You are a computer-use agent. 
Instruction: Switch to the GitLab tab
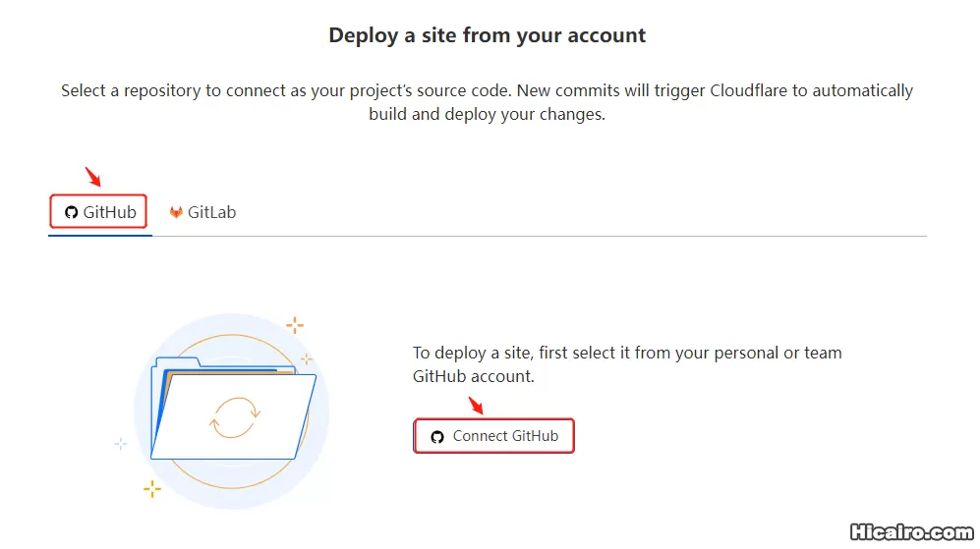coord(202,212)
